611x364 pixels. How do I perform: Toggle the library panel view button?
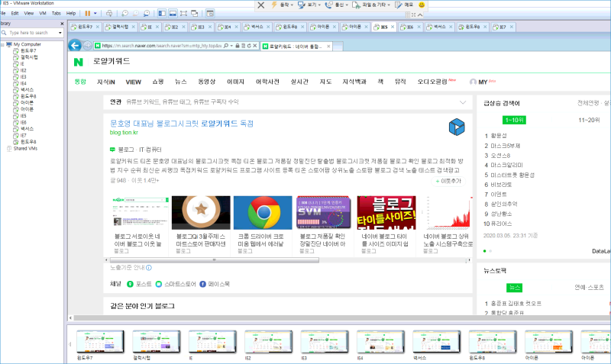(162, 13)
